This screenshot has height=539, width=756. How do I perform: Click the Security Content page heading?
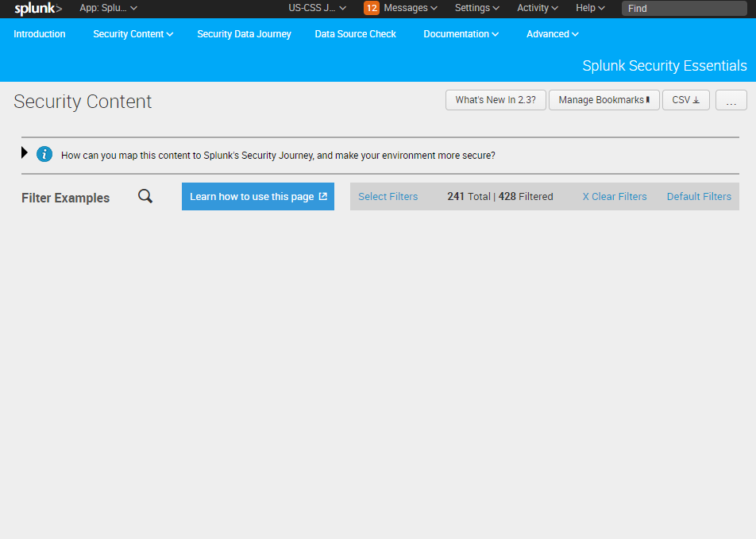(x=83, y=102)
